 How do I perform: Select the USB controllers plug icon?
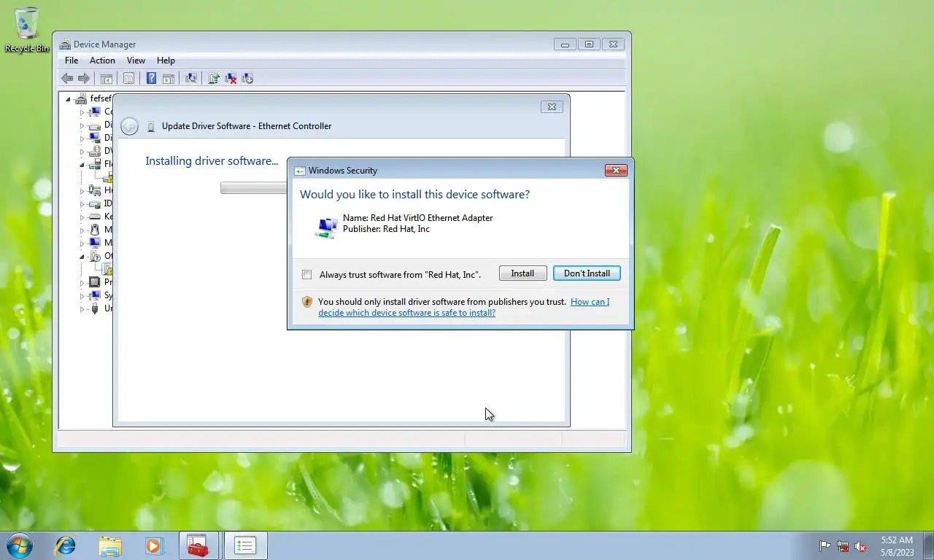[94, 308]
